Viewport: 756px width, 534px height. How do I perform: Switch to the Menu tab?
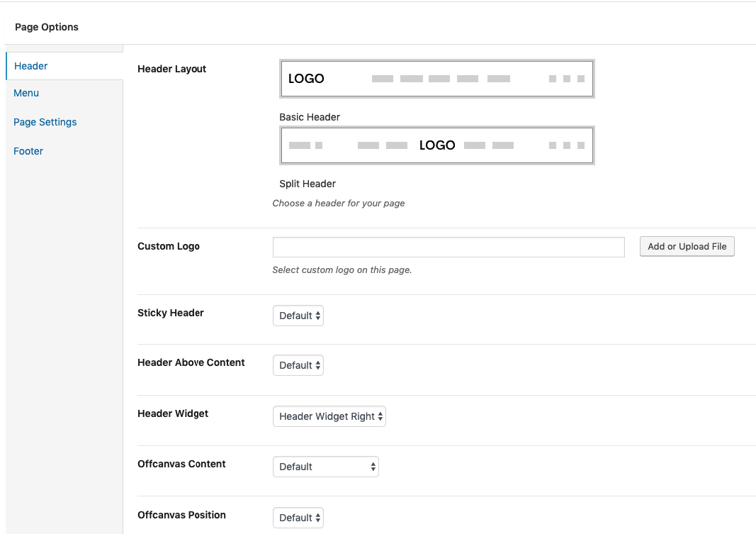tap(26, 93)
